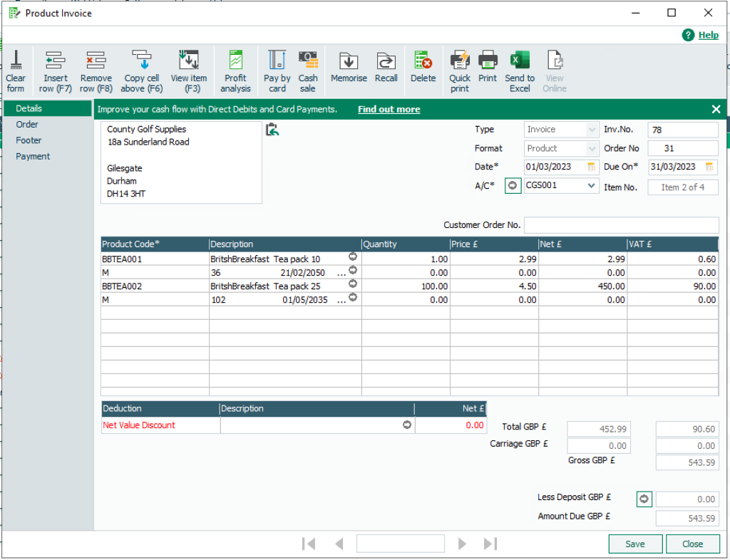
Task: Switch to the Details tab
Action: point(48,108)
